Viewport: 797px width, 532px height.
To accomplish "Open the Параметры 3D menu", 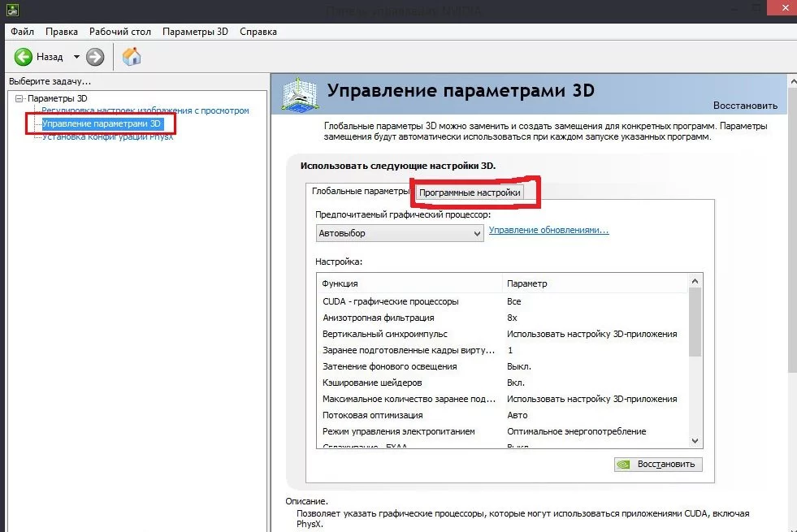I will point(195,32).
